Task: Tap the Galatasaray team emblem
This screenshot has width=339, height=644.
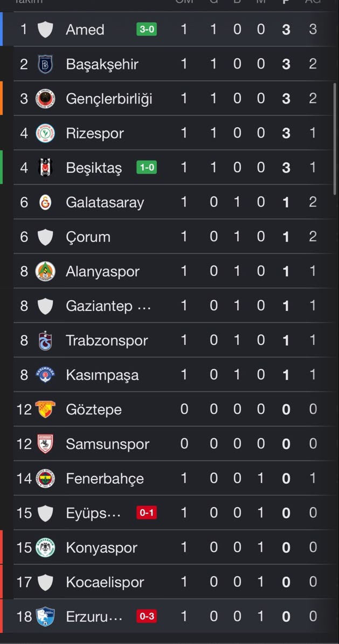Action: click(45, 202)
